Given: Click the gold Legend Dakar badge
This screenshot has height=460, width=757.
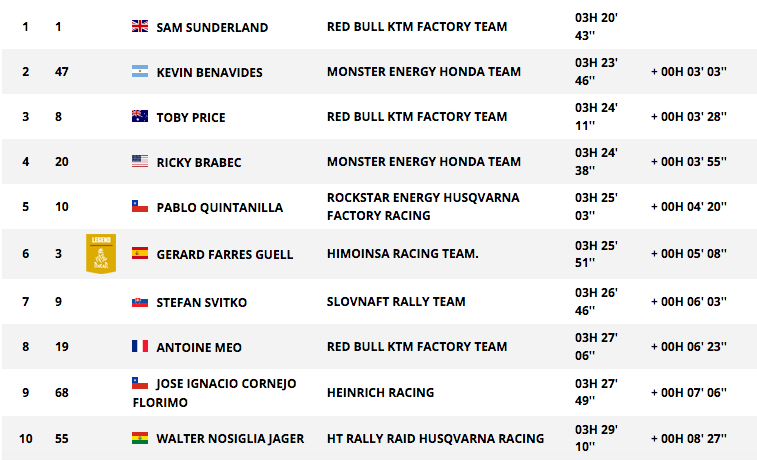Looking at the screenshot, I should [x=101, y=254].
